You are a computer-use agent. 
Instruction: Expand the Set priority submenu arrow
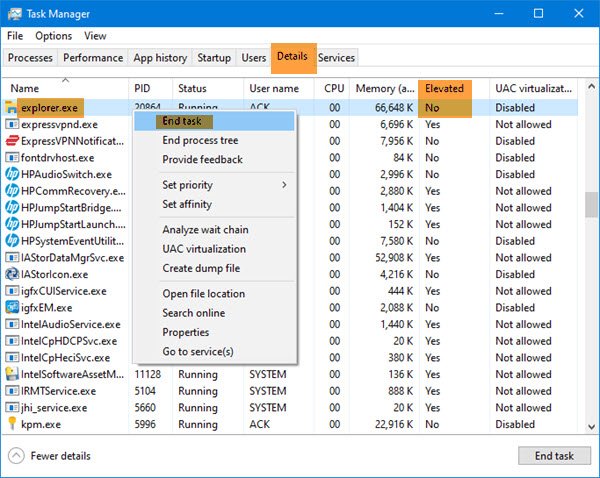[284, 185]
